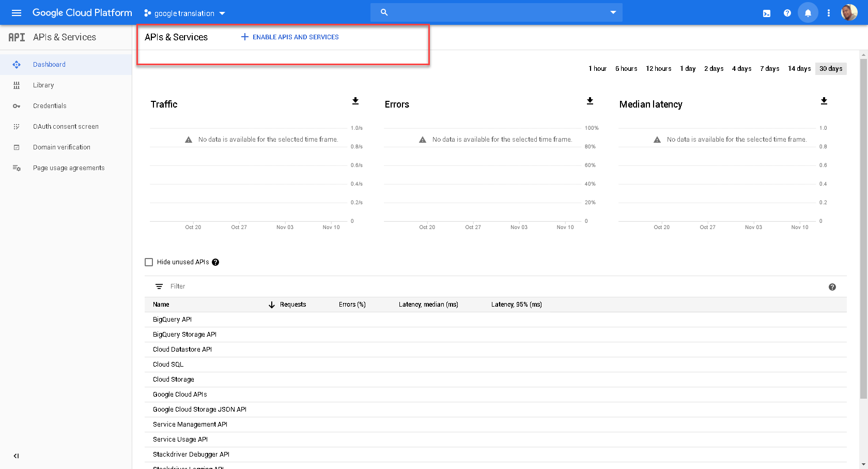
Task: Click the Dashboard sidebar icon
Action: (x=17, y=65)
